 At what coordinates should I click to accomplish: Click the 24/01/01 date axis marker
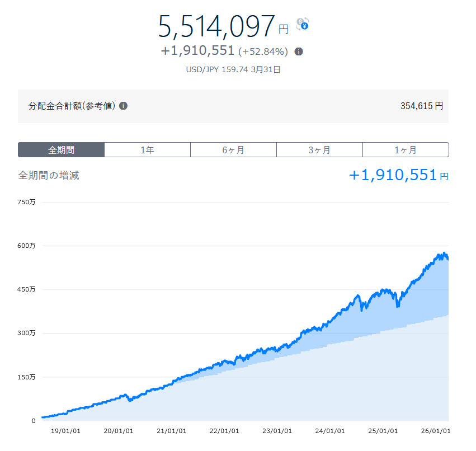(329, 431)
